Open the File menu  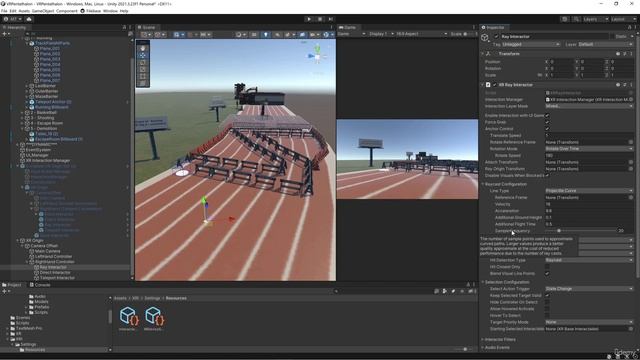coord(4,11)
